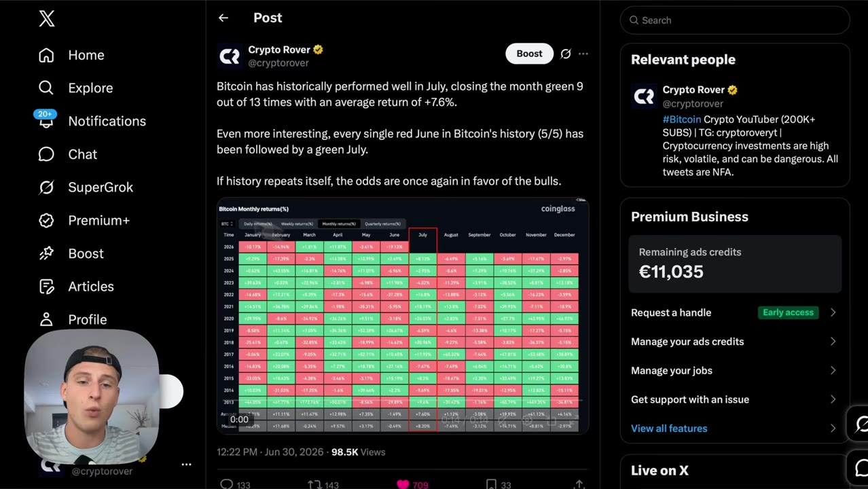Select Weekly returns(%) tab in chart
This screenshot has height=489, width=868.
[297, 223]
